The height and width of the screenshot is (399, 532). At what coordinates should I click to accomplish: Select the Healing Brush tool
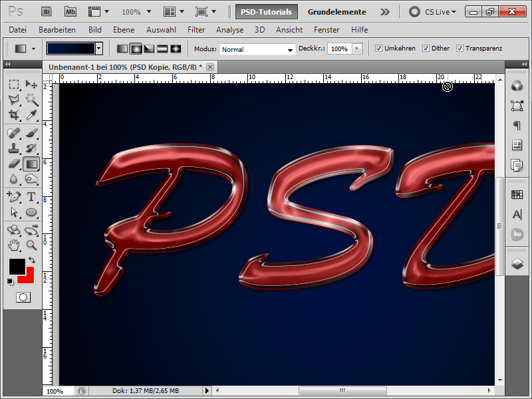pos(13,133)
